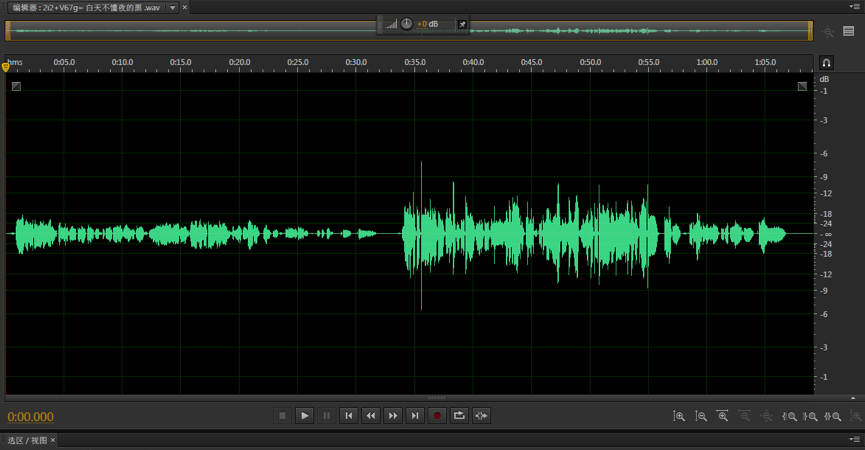Image resolution: width=865 pixels, height=450 pixels.
Task: Open editor panel menu at top right
Action: 855,7
